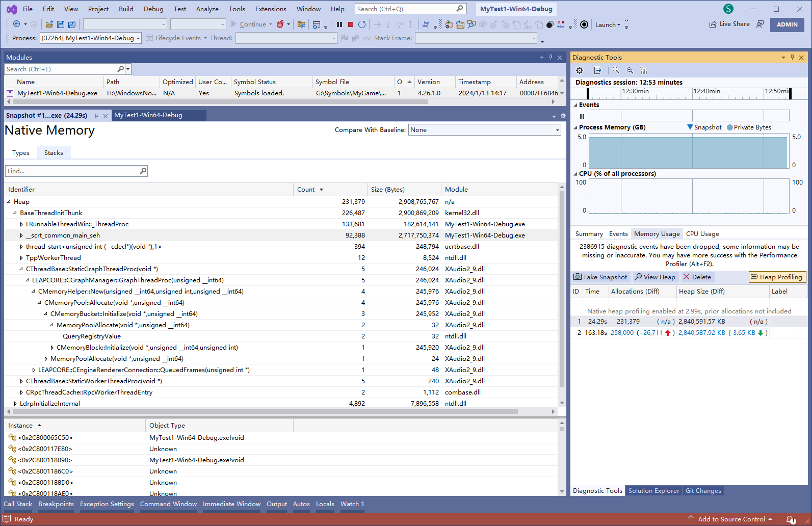The height and width of the screenshot is (526, 812).
Task: Click the Save All icon
Action: [72, 24]
